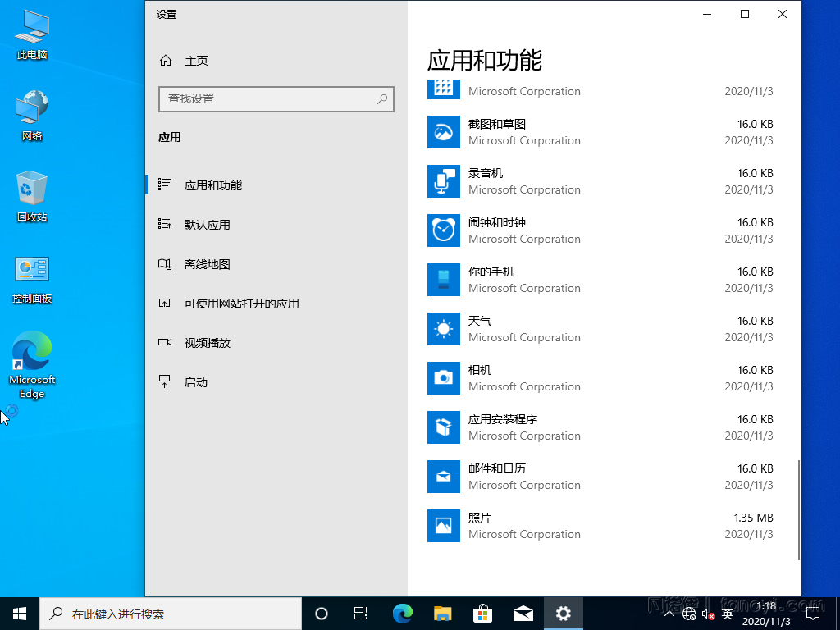Click the 1.35 MB size of 照片

point(753,518)
